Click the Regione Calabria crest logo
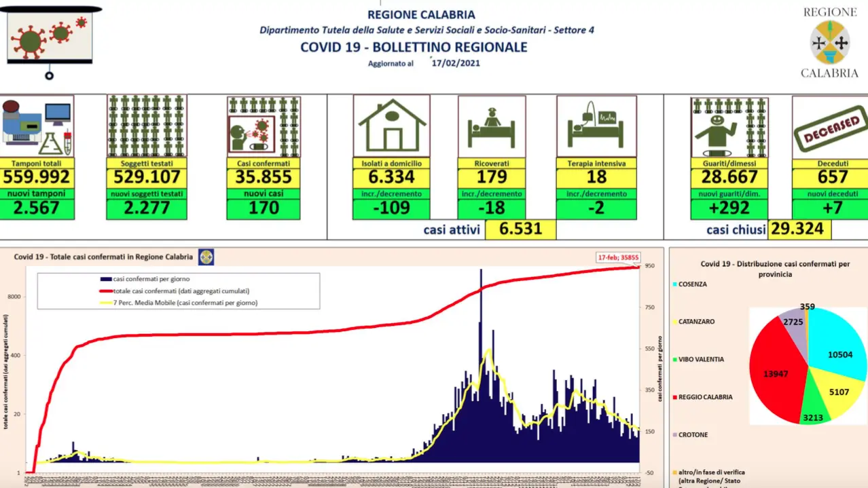Viewport: 868px width, 488px height. [x=829, y=42]
